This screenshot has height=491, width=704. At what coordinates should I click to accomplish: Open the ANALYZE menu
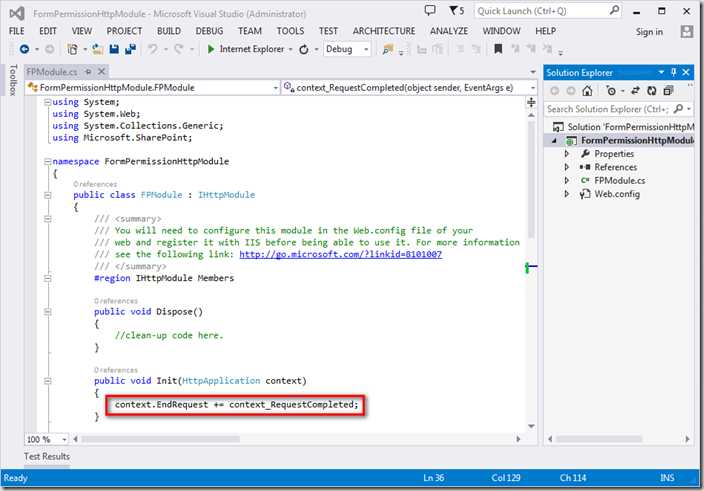(x=449, y=31)
